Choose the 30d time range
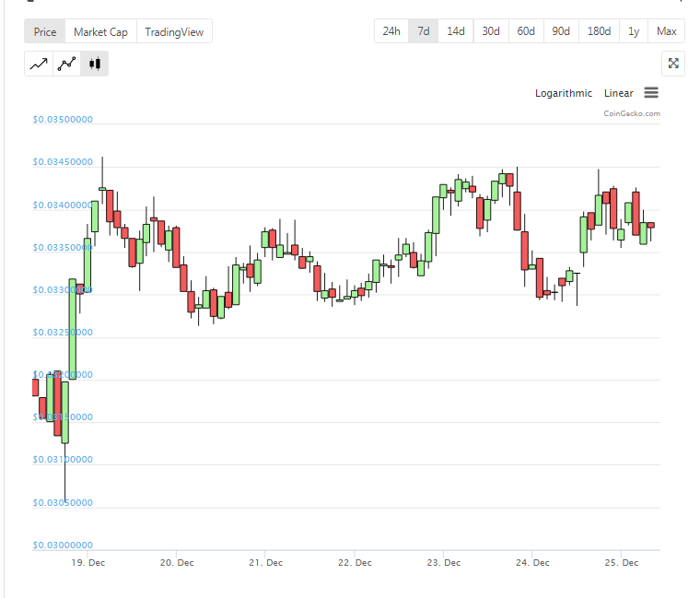700x598 pixels. 491,31
